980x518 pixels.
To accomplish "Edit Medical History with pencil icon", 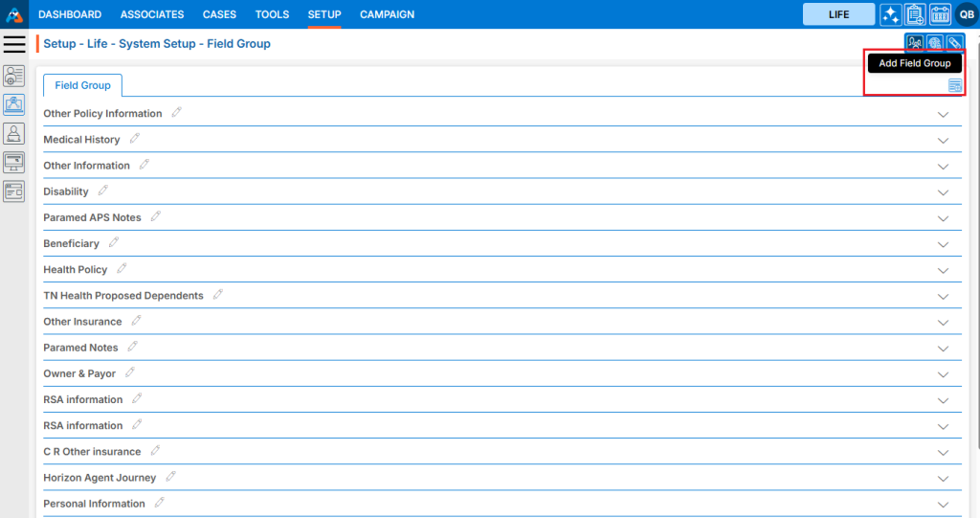I will point(134,139).
